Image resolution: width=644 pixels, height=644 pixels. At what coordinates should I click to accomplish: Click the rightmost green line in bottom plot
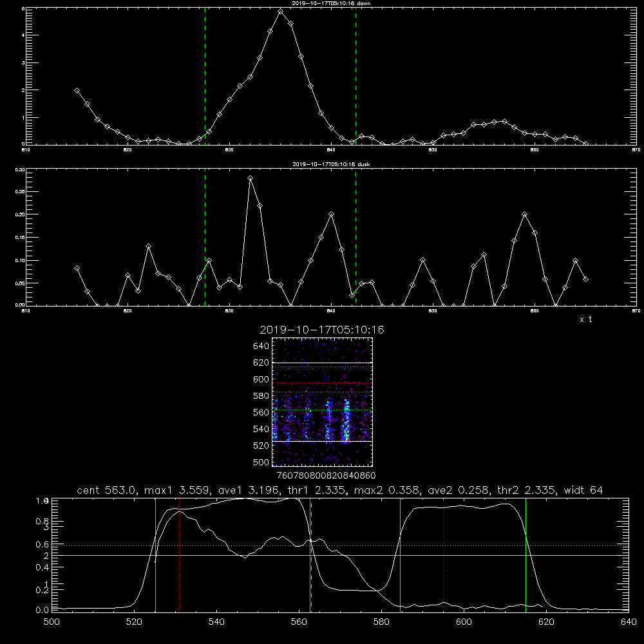526,555
